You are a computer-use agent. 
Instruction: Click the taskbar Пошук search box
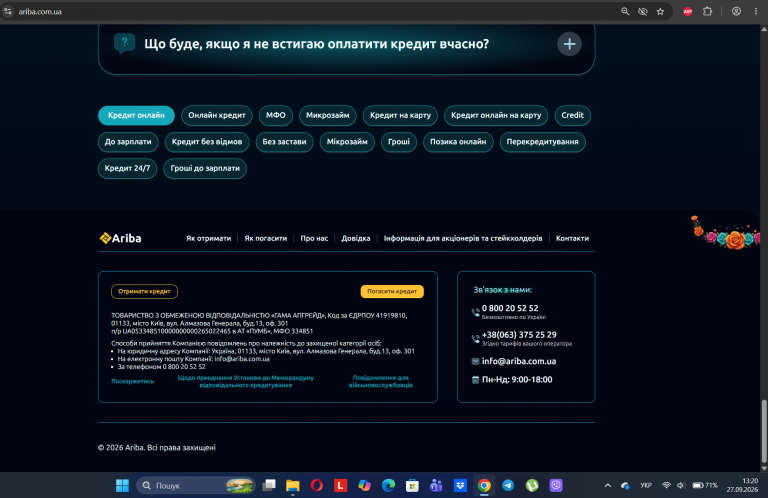click(196, 485)
